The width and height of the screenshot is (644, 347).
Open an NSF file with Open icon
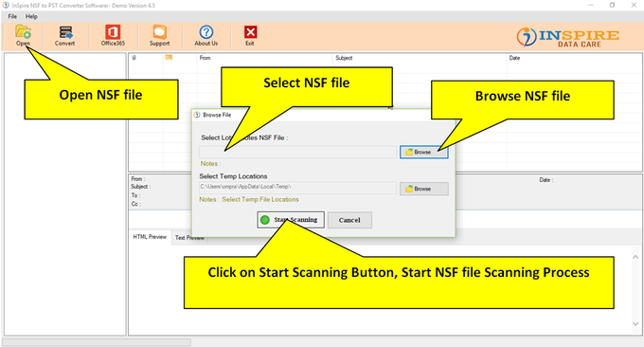point(23,35)
